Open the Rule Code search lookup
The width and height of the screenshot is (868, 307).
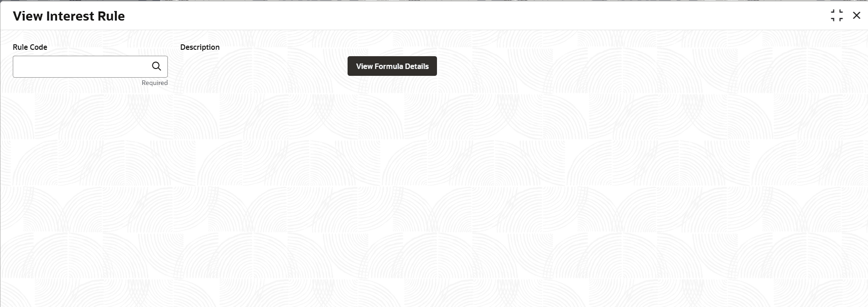pos(156,66)
